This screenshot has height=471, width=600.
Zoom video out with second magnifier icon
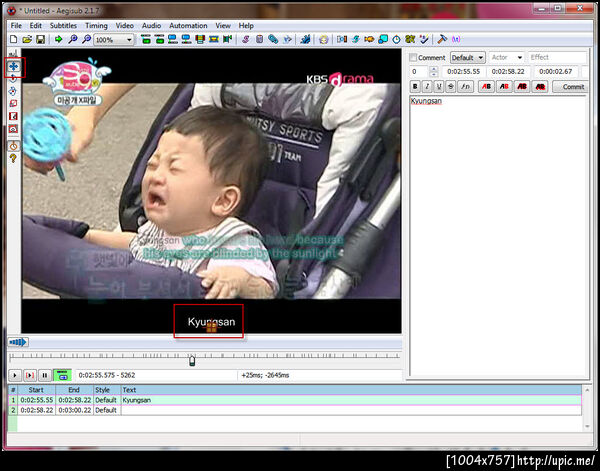(86, 39)
